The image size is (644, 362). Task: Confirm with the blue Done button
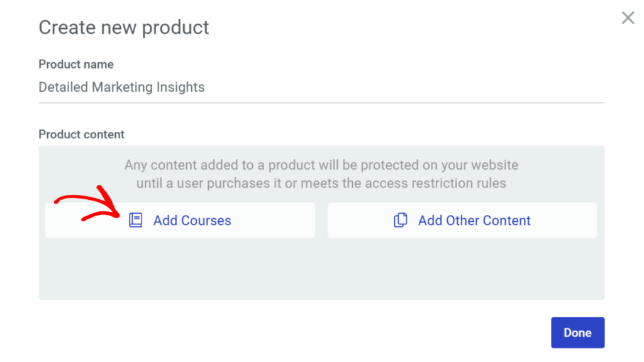[x=577, y=332]
